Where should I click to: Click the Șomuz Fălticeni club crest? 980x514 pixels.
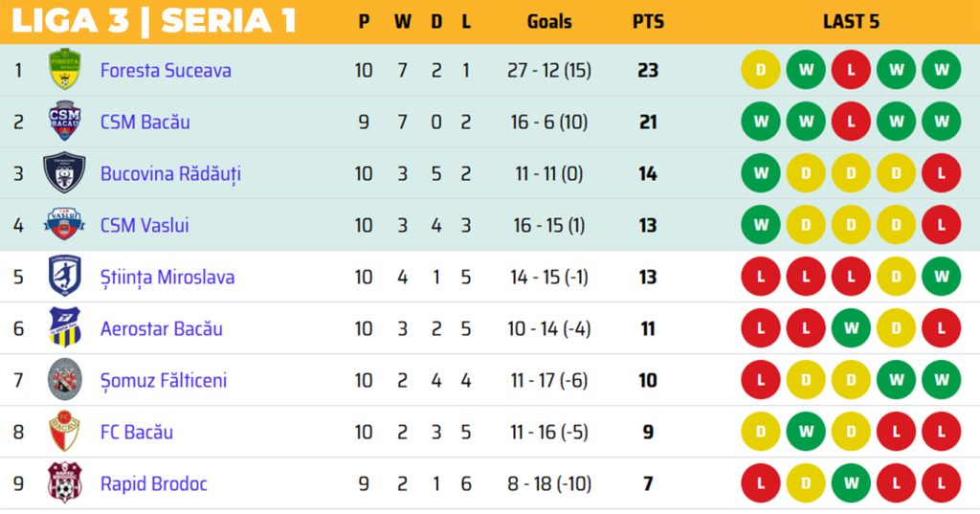pos(65,380)
